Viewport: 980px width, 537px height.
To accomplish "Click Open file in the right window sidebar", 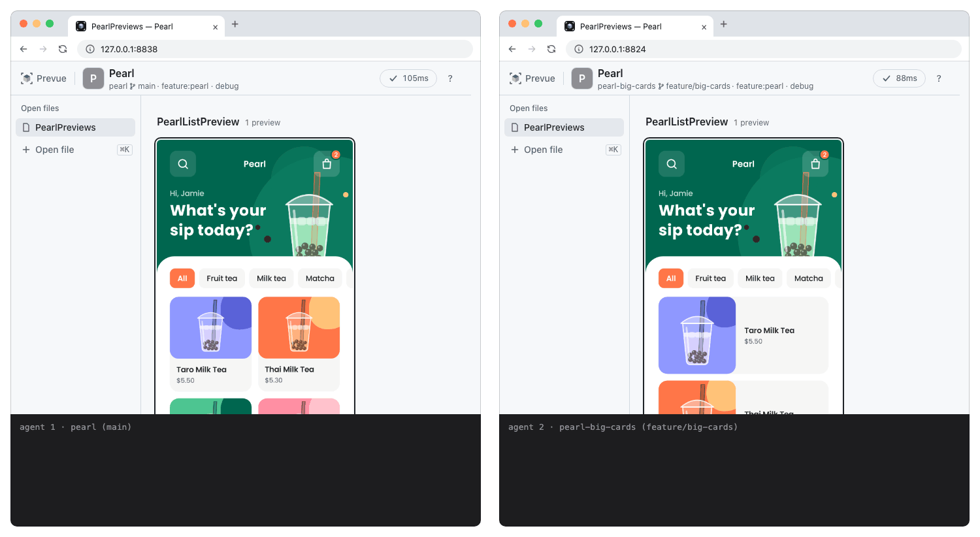I will 564,150.
